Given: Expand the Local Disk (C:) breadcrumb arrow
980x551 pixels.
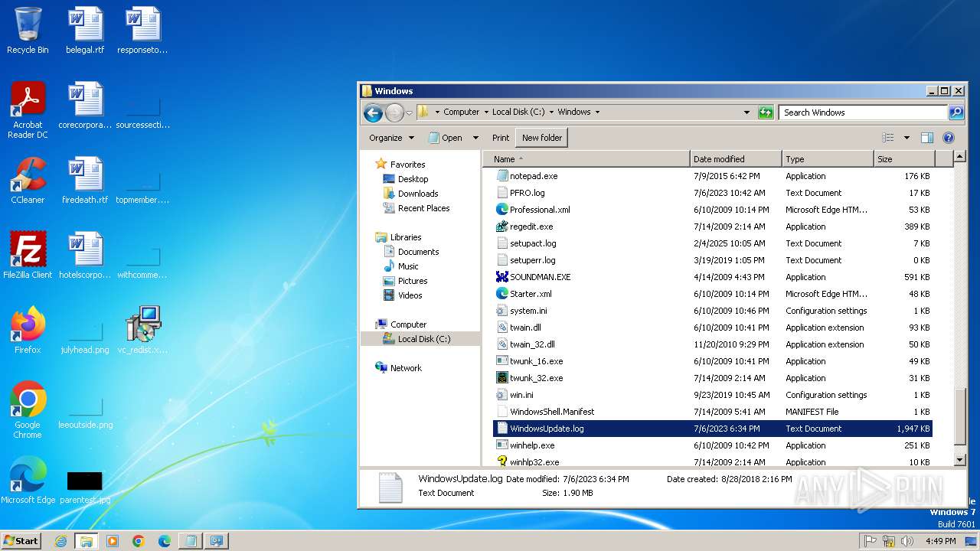Looking at the screenshot, I should (550, 112).
